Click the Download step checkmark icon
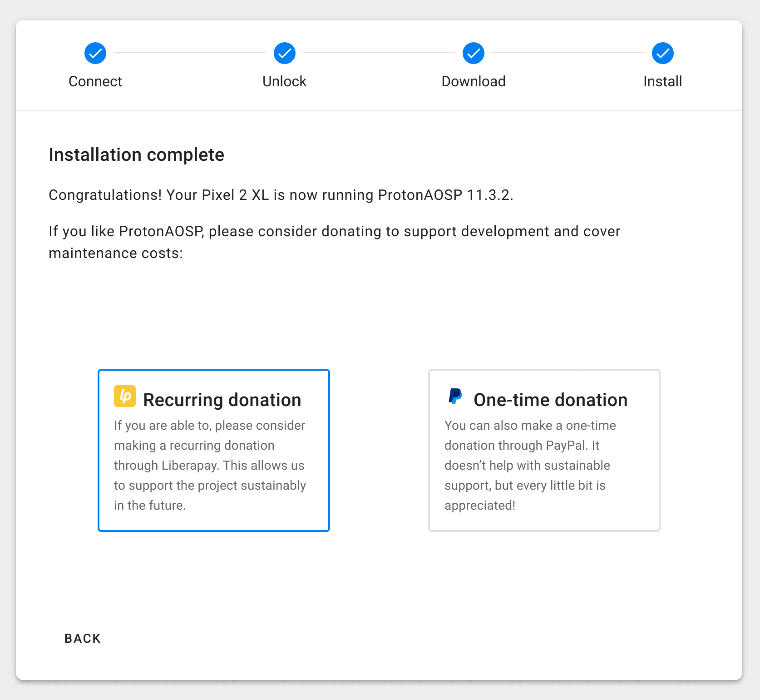 (x=473, y=53)
